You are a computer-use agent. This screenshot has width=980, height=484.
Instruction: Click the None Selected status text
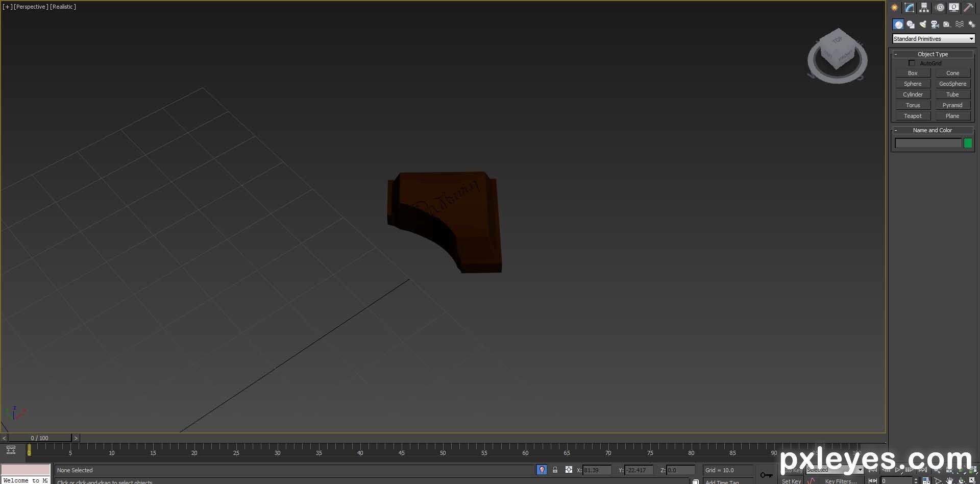point(75,470)
